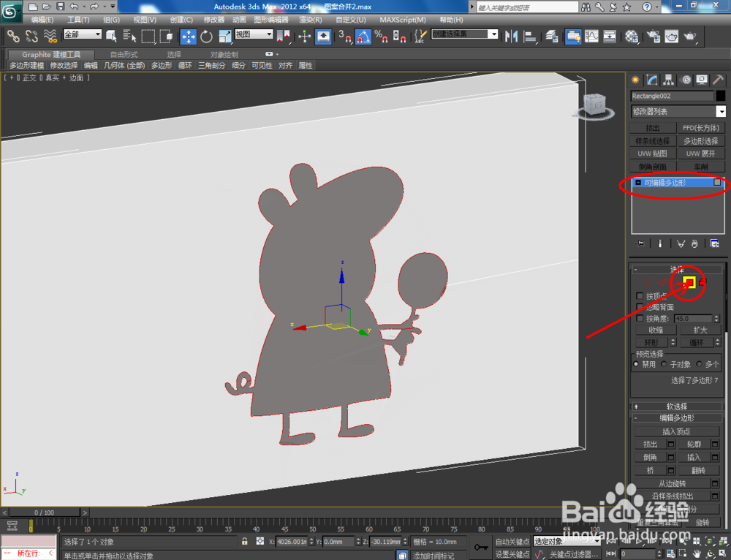Click the Configure Modifier Sets icon
Image resolution: width=731 pixels, height=560 pixels.
(x=714, y=243)
